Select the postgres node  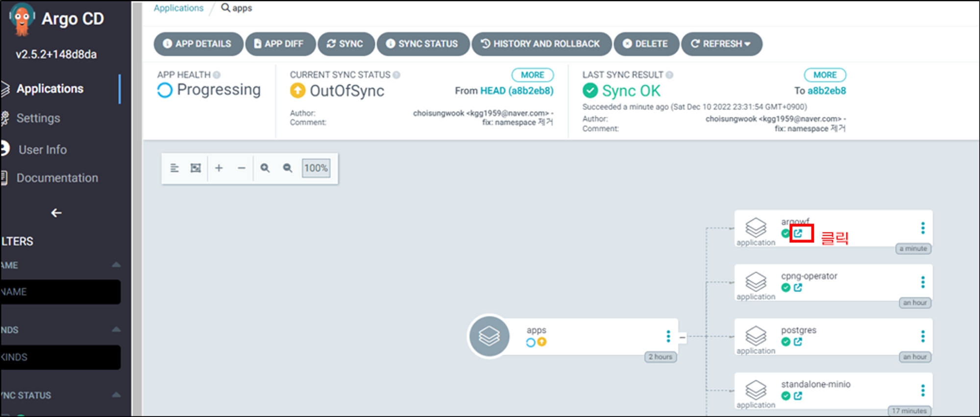point(833,337)
